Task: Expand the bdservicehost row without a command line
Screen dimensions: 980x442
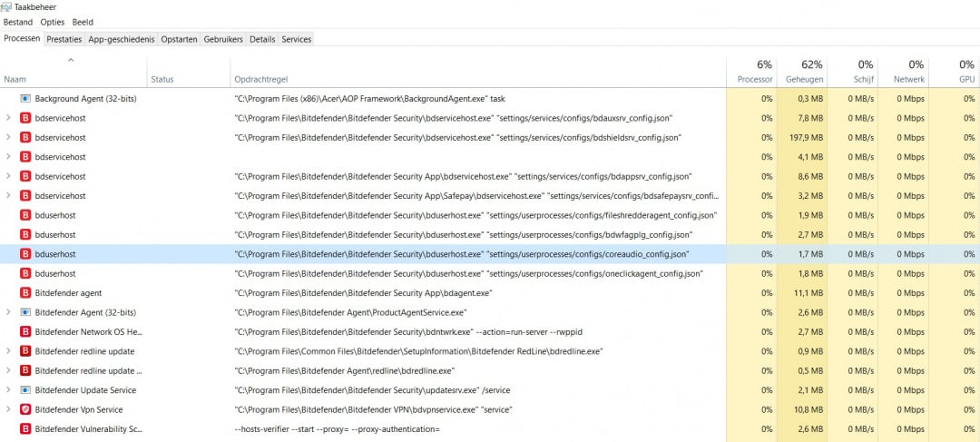Action: (x=8, y=157)
